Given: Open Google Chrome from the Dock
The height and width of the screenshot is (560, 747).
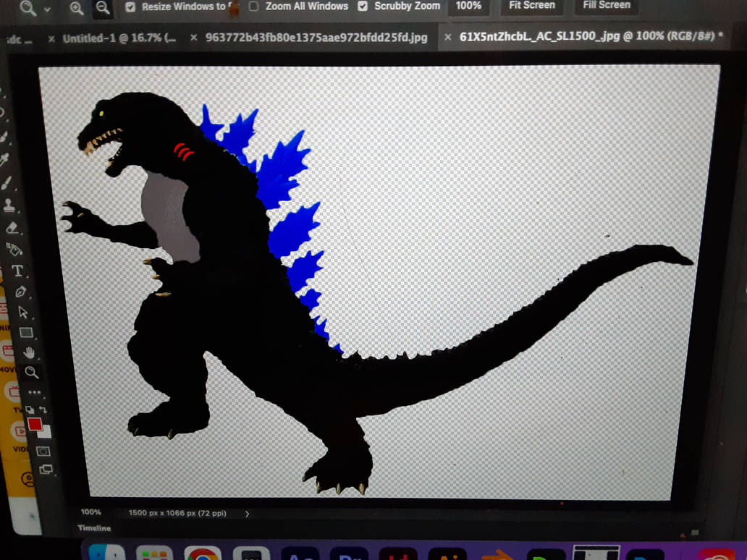Looking at the screenshot, I should point(203,553).
